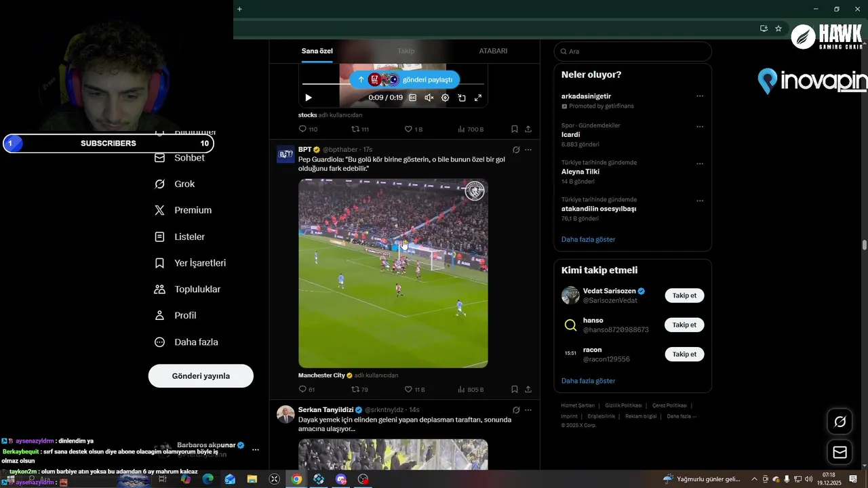Follow racon with Takip et
This screenshot has width=868, height=488.
pos(684,354)
